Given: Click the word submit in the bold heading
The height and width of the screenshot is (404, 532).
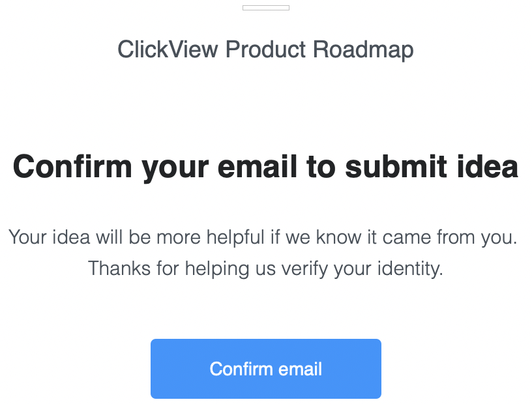Looking at the screenshot, I should [396, 166].
